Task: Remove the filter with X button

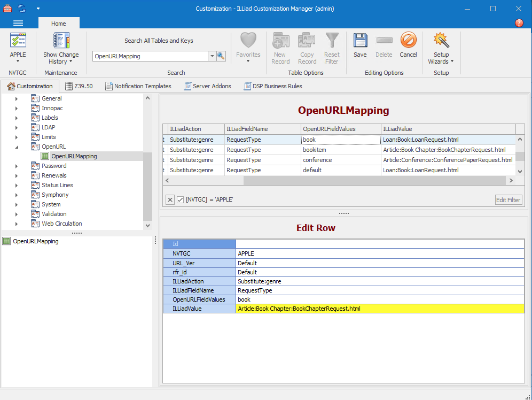Action: click(170, 199)
